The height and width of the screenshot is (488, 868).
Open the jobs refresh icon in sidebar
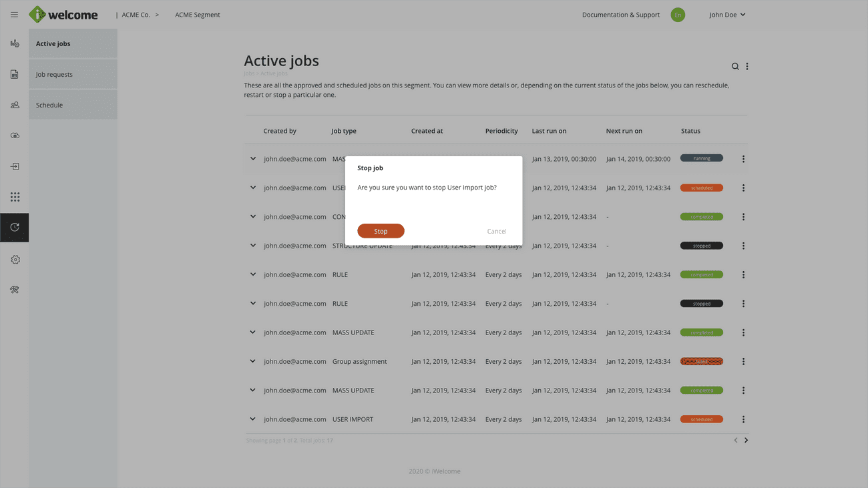click(x=15, y=228)
